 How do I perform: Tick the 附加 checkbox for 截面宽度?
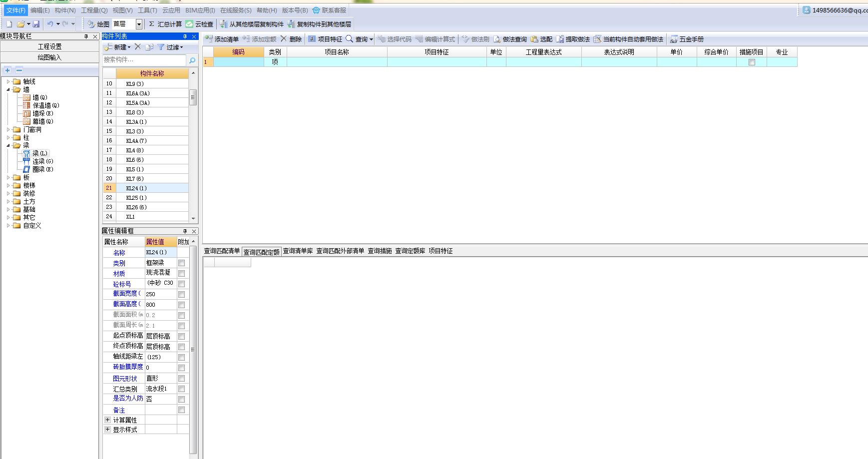(181, 294)
